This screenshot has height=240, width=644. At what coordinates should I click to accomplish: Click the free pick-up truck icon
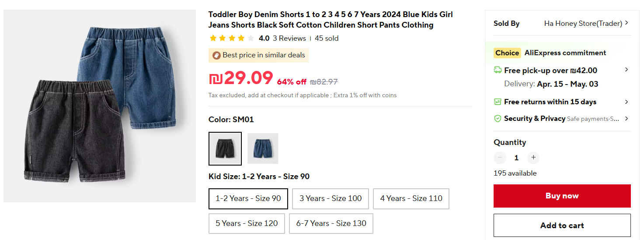click(498, 70)
